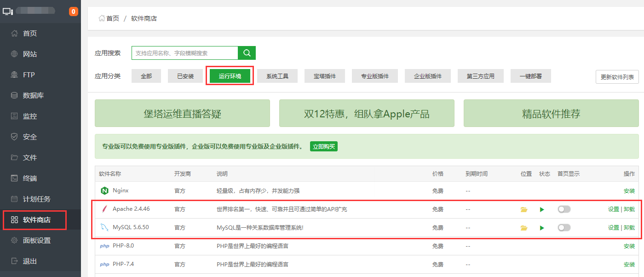This screenshot has height=277, width=644.
Task: Click 安装 link for PHP-8.0
Action: click(629, 246)
